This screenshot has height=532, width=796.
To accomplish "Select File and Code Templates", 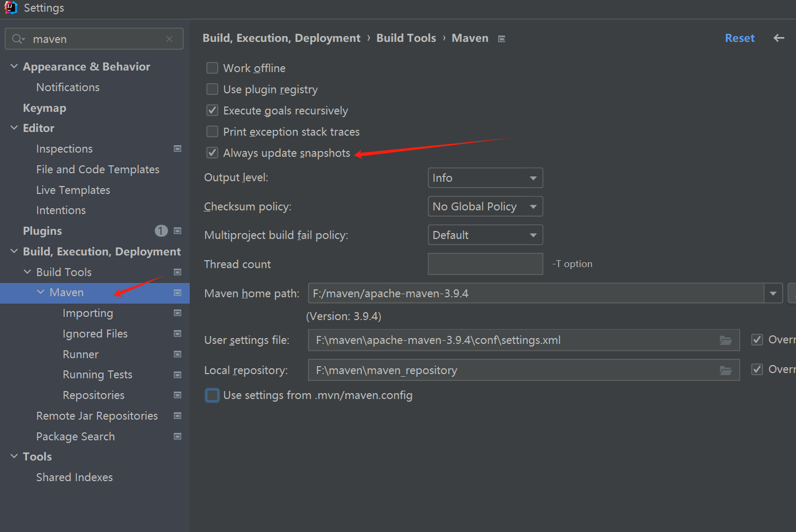I will tap(98, 170).
